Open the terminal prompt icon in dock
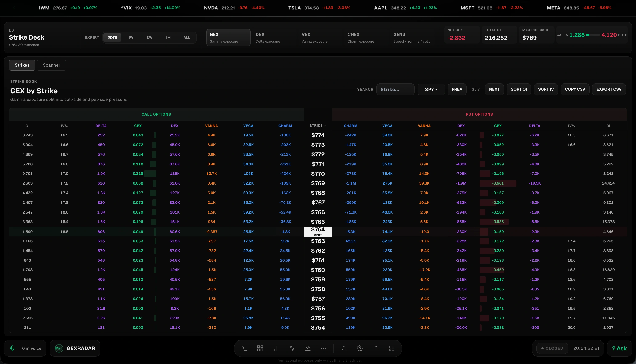636x364 pixels. pos(244,348)
